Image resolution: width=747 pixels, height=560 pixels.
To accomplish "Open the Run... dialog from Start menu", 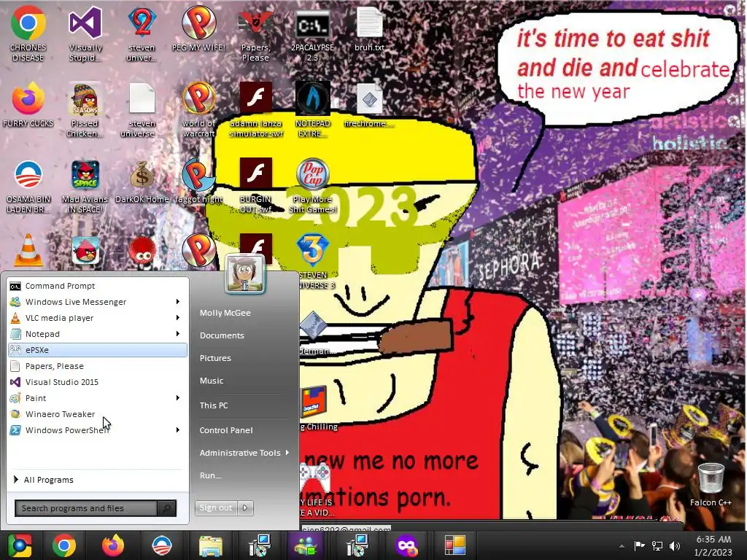I will point(211,475).
